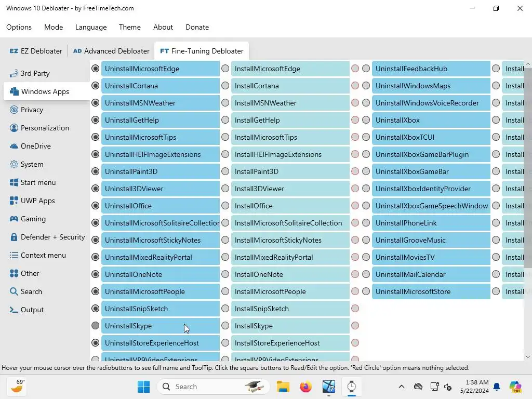532x399 pixels.
Task: Click the FT logo on Fine-Tuning tab
Action: (165, 51)
